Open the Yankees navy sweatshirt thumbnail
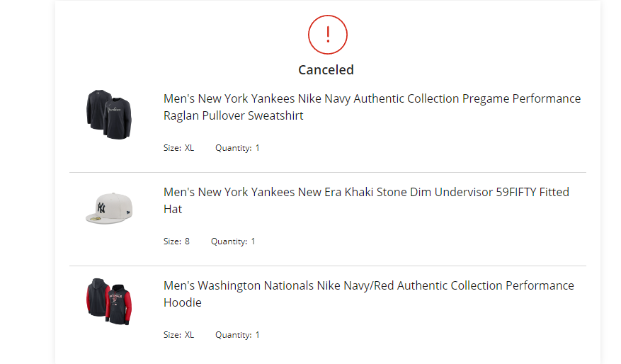The image size is (621, 364). [109, 115]
